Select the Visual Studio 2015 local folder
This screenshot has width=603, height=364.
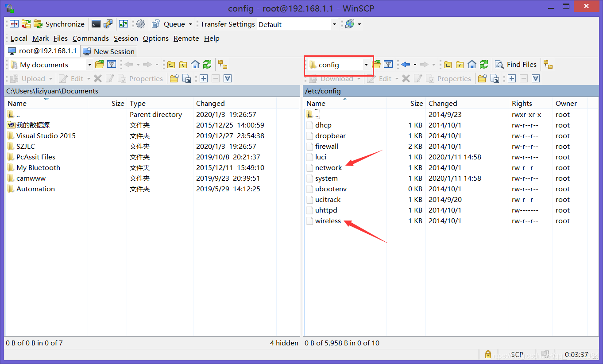coord(46,136)
